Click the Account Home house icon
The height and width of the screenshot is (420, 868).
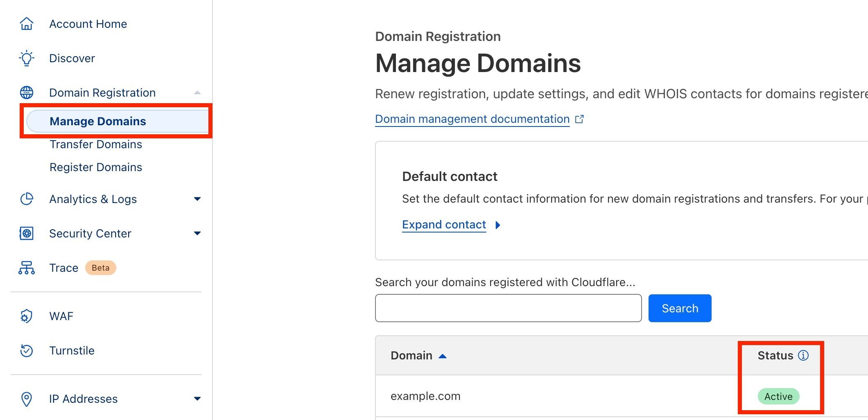point(27,24)
